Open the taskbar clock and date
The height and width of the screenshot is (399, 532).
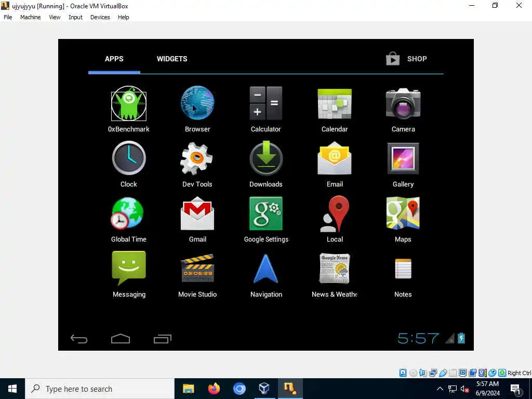487,389
